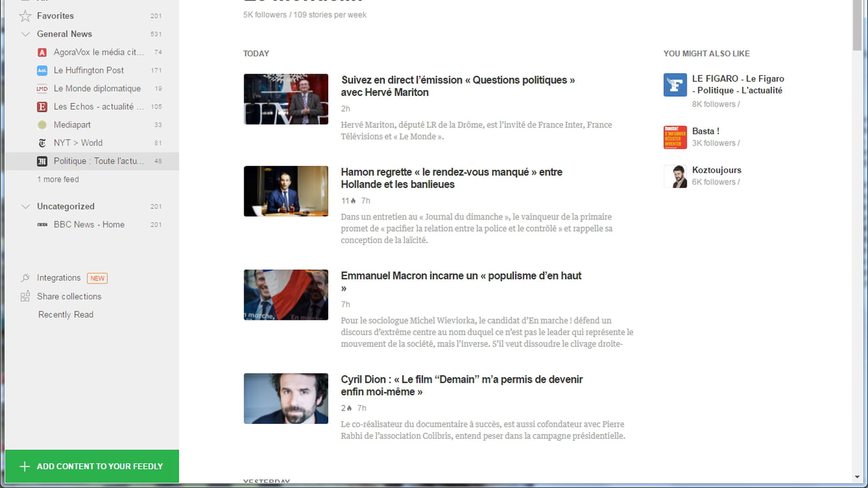
Task: Click the Cyril Dion article summary text
Action: 483,430
